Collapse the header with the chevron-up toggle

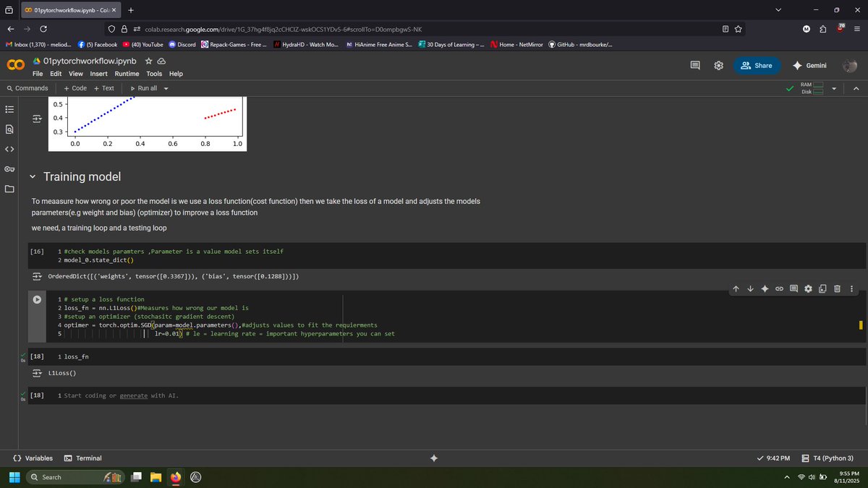pos(856,88)
